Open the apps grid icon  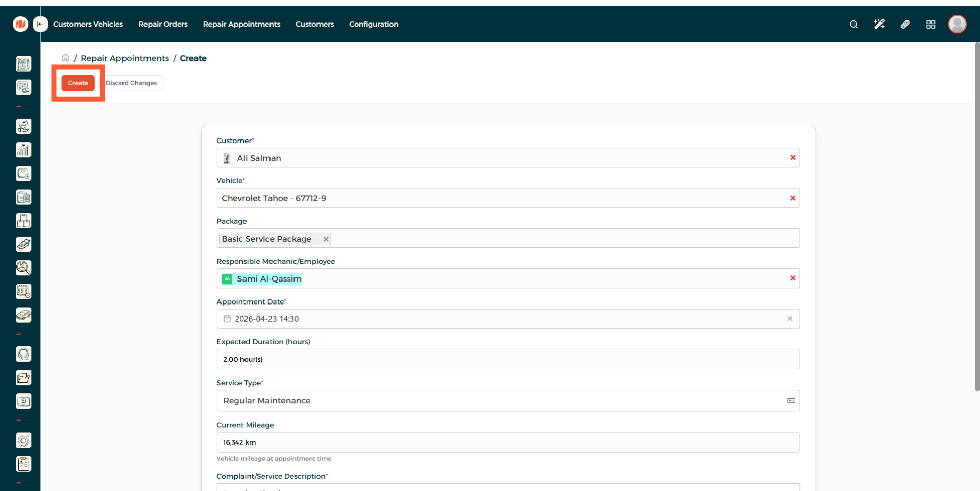pos(930,25)
